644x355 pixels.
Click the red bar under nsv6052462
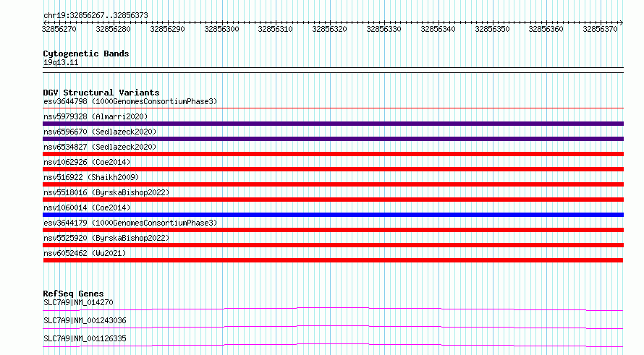[333, 260]
